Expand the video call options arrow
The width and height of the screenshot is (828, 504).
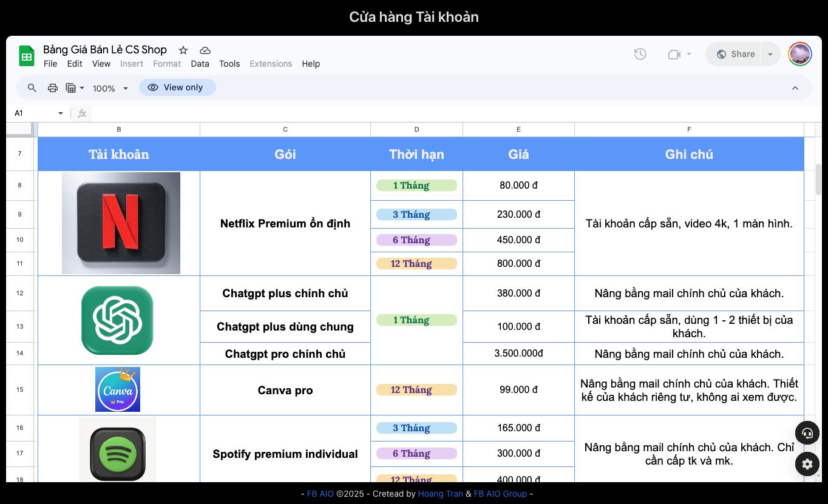[688, 54]
